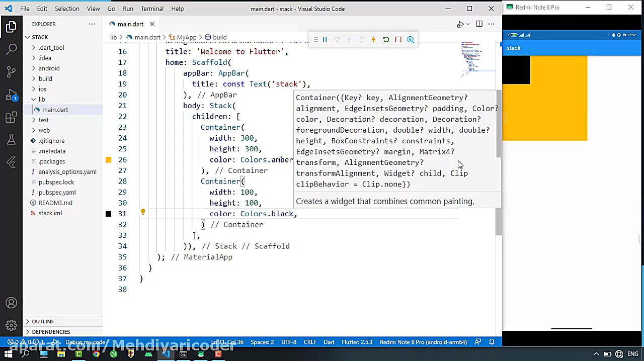Open editor More Actions menu
The width and height of the screenshot is (644, 361).
tap(492, 24)
